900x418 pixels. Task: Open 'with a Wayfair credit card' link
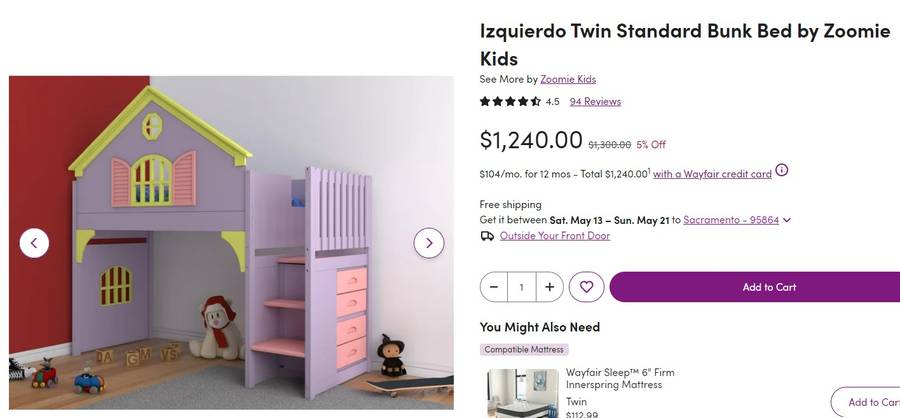712,174
